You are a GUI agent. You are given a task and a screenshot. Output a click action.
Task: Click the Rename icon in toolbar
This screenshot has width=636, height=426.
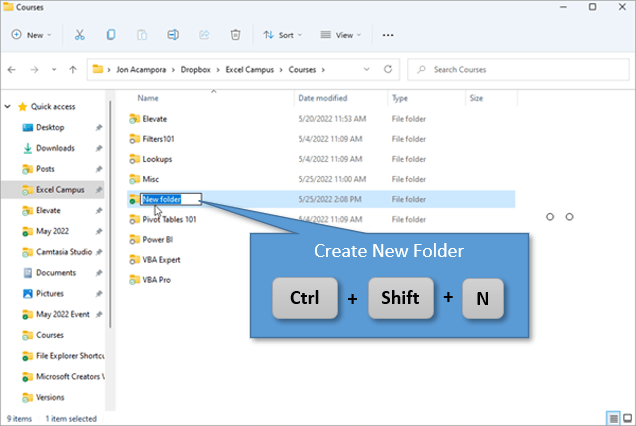pyautogui.click(x=173, y=34)
